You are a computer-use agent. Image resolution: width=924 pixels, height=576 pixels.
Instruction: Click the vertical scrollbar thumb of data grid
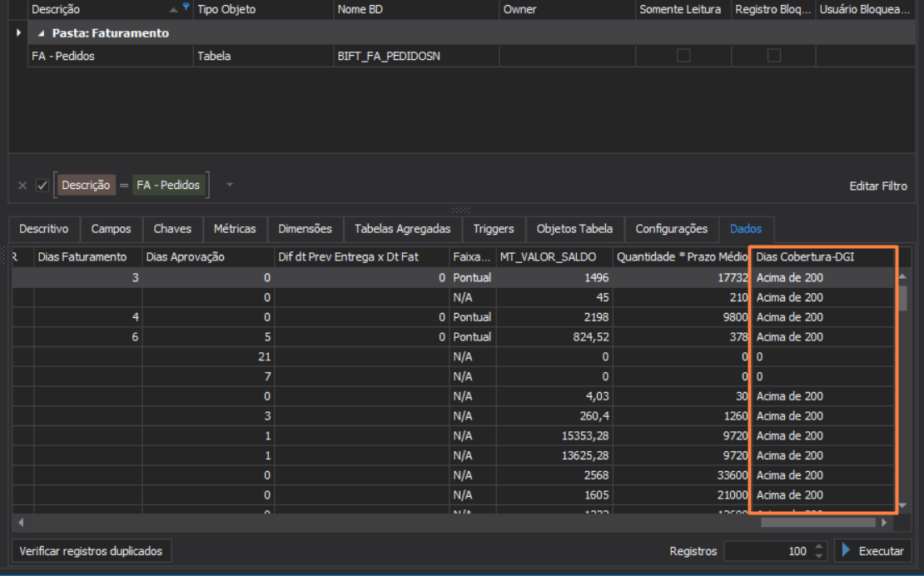pyautogui.click(x=902, y=298)
